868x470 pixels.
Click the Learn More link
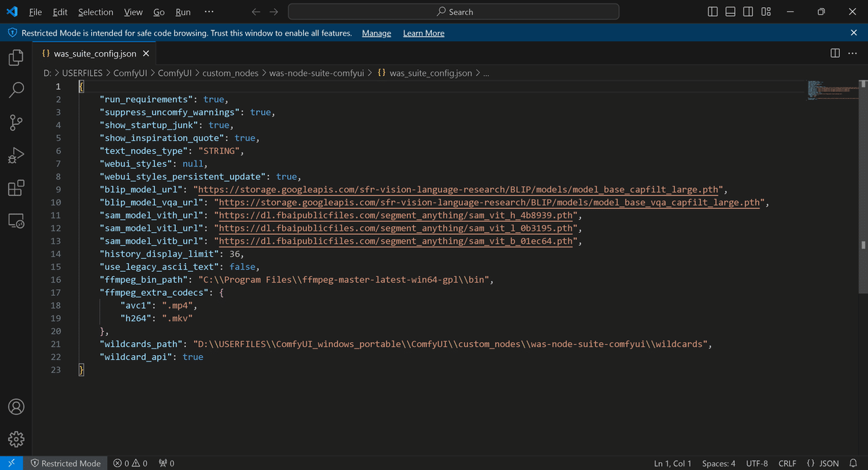[x=423, y=33]
